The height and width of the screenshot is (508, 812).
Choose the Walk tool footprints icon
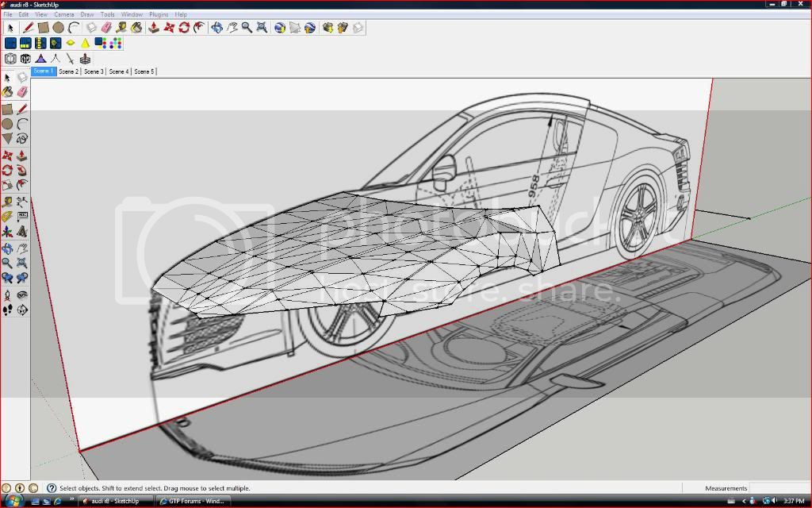(7, 310)
